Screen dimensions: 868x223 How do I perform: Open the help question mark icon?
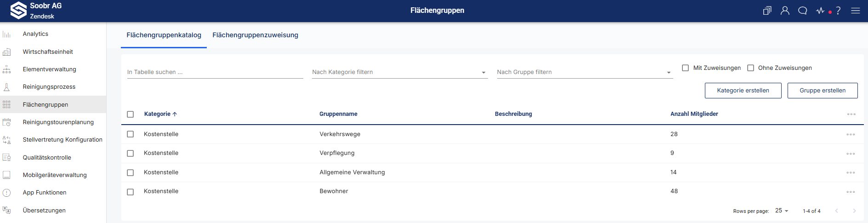pyautogui.click(x=838, y=11)
